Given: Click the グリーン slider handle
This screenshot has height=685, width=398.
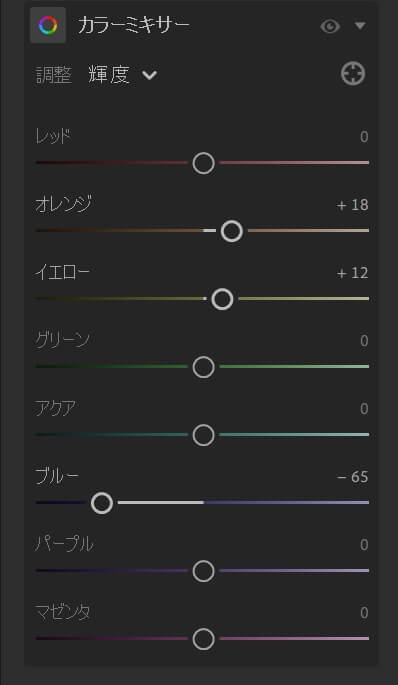Looking at the screenshot, I should [x=204, y=367].
